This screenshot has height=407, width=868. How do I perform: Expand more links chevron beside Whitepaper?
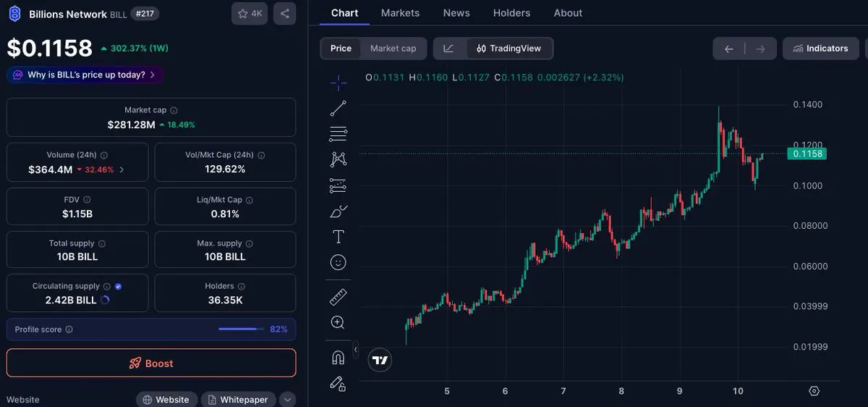[287, 400]
